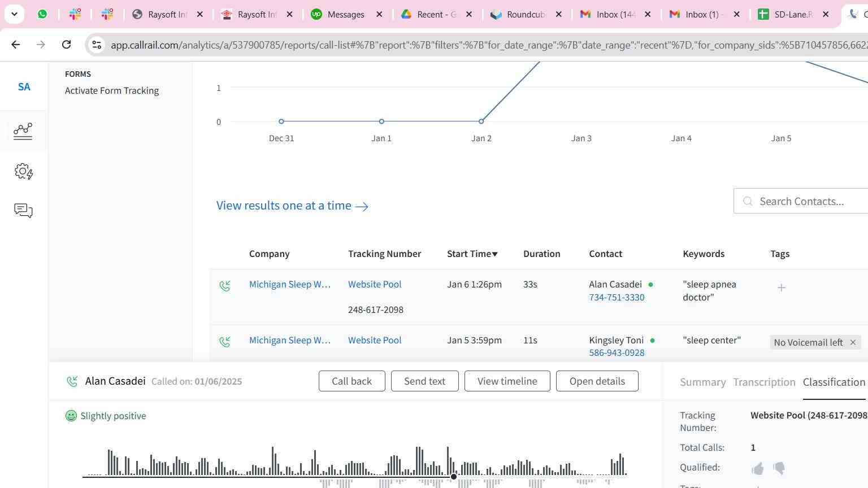The height and width of the screenshot is (488, 868).
Task: Switch to the SD-Lane spreadsheet tab
Action: [x=793, y=14]
